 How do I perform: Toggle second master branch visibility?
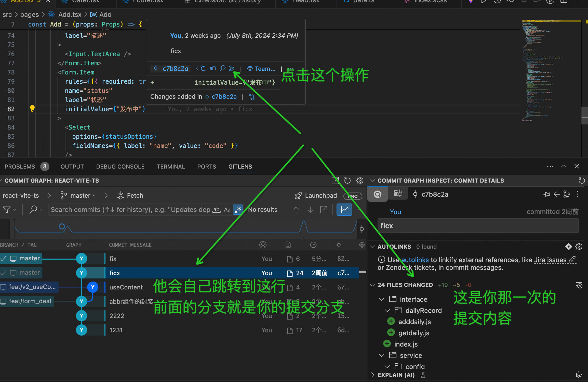pos(4,272)
